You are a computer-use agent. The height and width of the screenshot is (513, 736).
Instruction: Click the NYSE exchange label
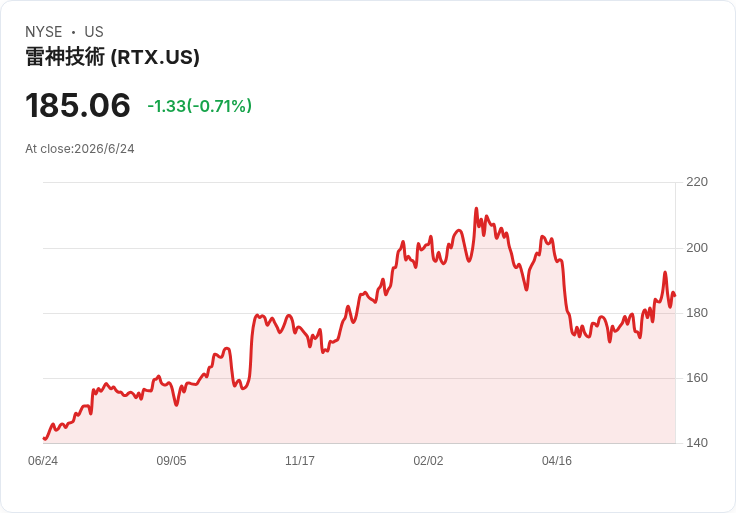[x=44, y=31]
